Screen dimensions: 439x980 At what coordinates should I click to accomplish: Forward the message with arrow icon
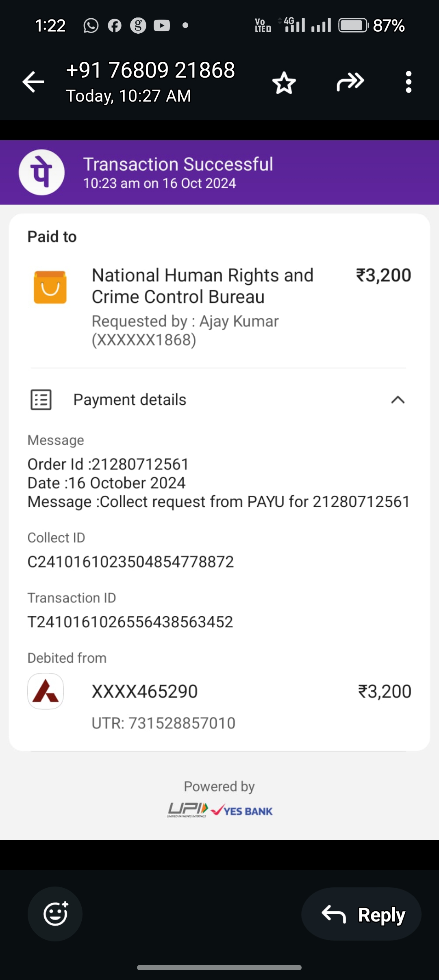350,82
